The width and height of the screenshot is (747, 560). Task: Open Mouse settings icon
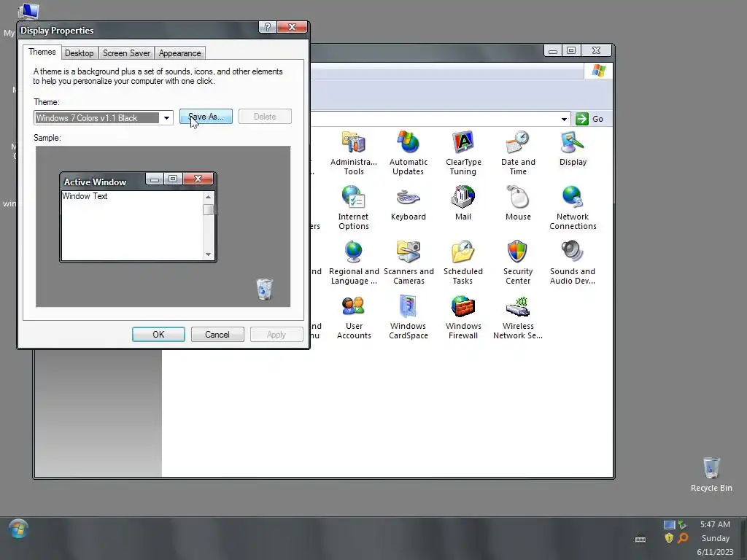click(518, 203)
